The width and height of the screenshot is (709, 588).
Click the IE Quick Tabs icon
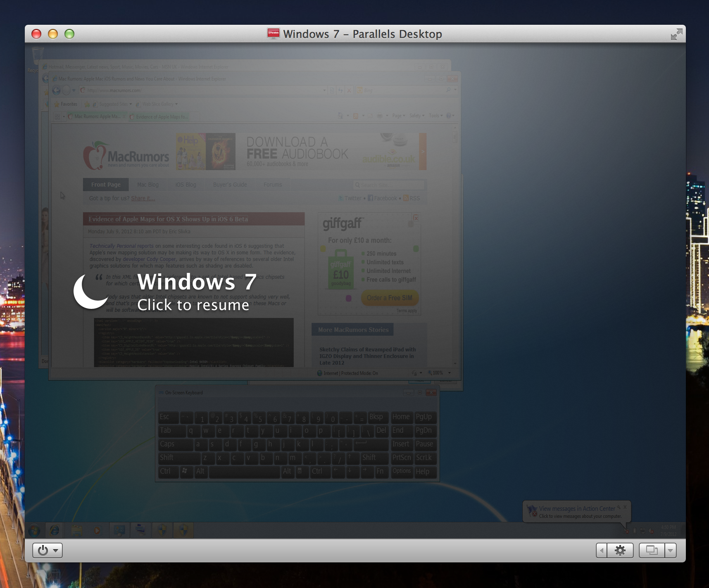coord(57,116)
